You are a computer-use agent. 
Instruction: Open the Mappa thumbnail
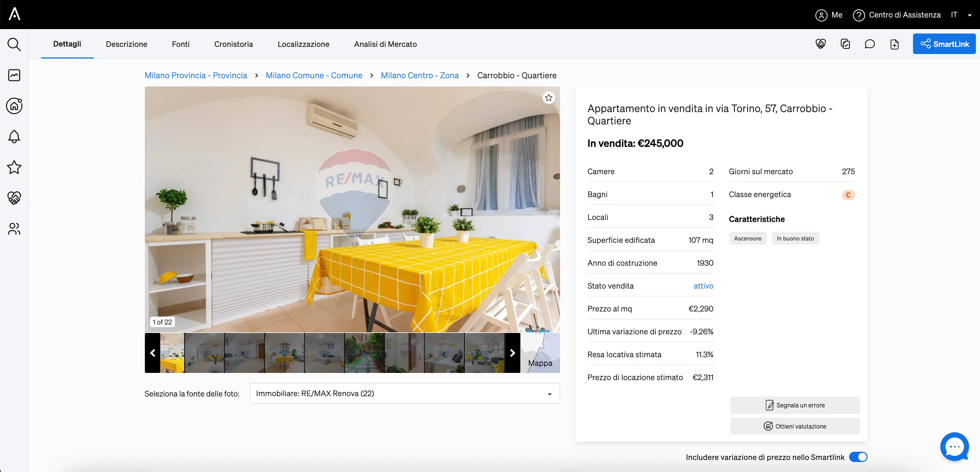(540, 353)
